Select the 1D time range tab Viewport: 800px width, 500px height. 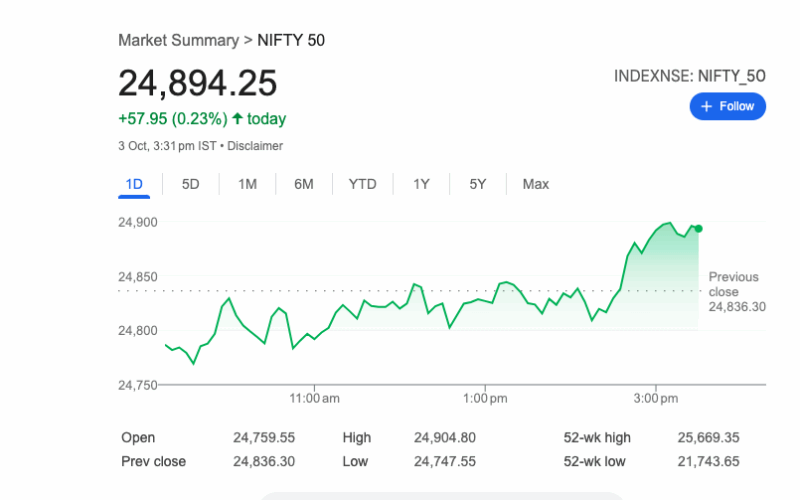[x=134, y=184]
